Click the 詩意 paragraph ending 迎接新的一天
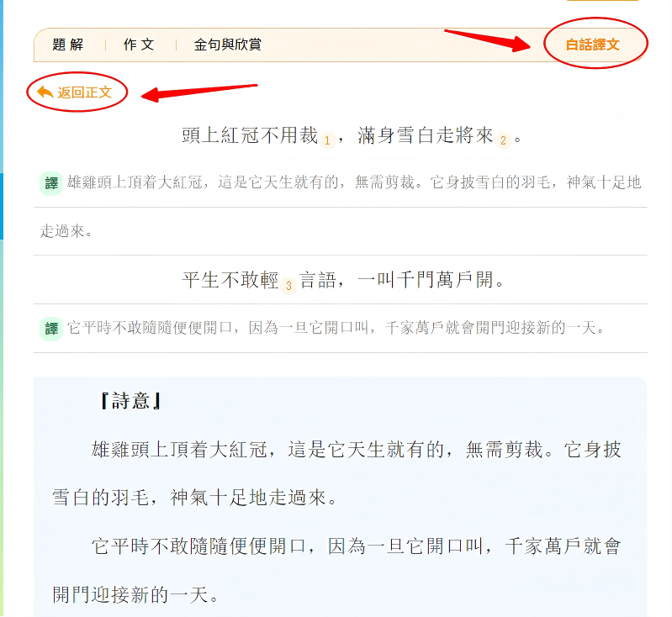The width and height of the screenshot is (672, 617). [336, 570]
